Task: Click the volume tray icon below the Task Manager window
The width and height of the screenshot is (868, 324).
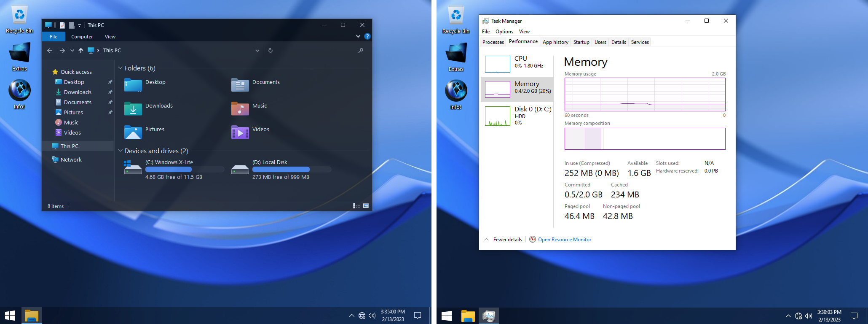Action: [x=809, y=316]
